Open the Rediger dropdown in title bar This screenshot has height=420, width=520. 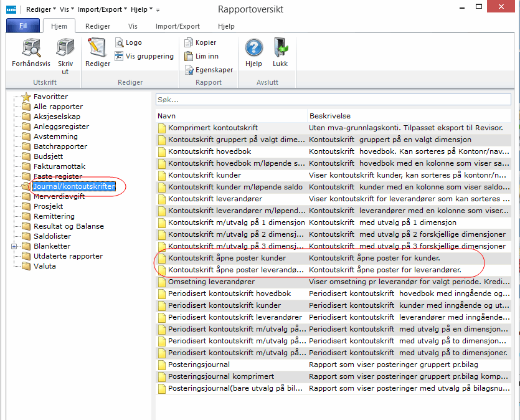(41, 9)
